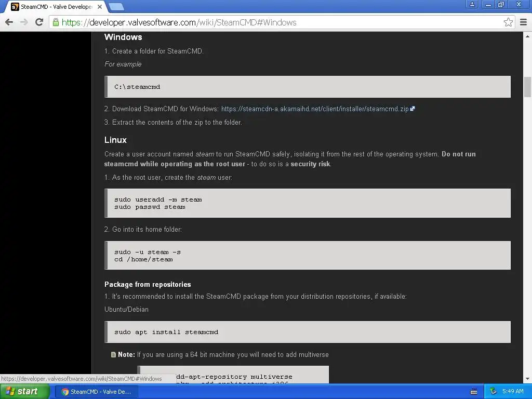Click the browser back arrow
This screenshot has height=399, width=532.
click(9, 22)
